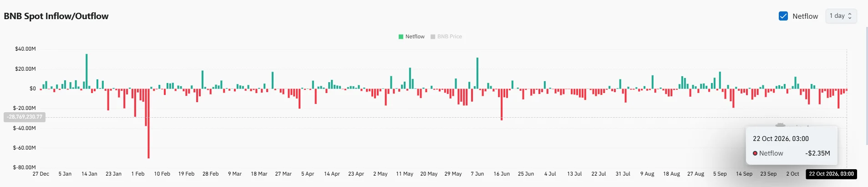This screenshot has height=187, width=868.
Task: Click the $-40.00M y-axis label
Action: [25, 128]
